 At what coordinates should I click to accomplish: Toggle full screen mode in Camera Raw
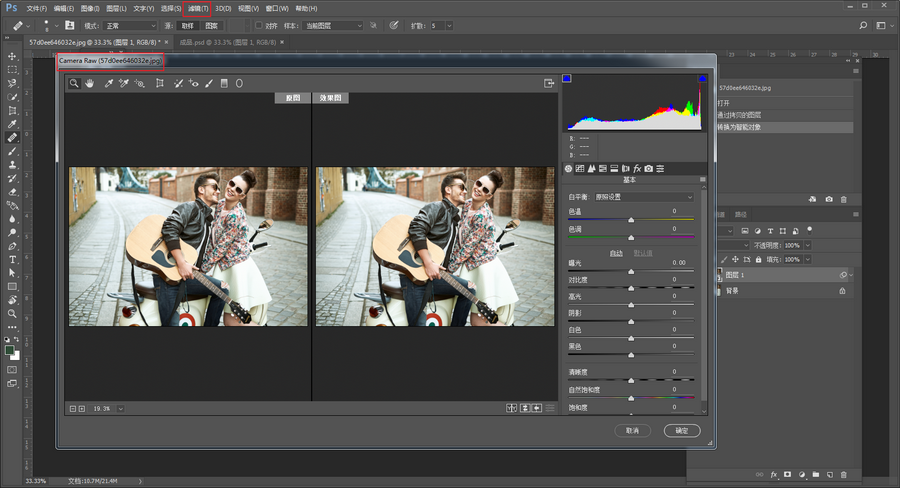tap(549, 84)
